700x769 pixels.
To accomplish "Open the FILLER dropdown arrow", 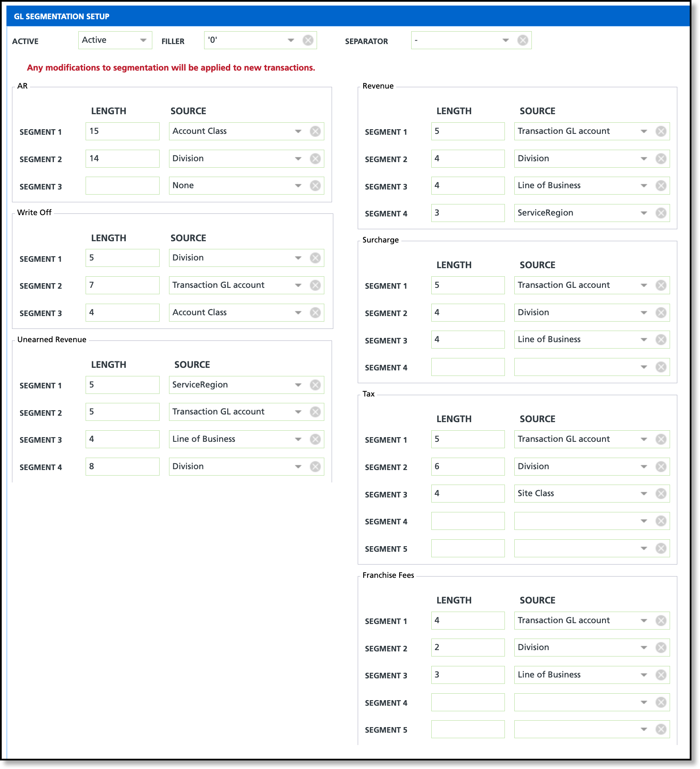I will click(291, 40).
